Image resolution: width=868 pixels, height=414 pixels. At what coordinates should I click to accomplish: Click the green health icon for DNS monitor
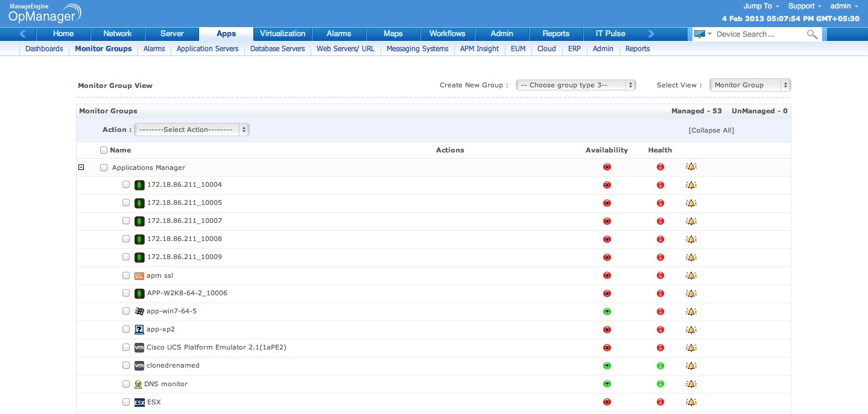click(x=661, y=384)
